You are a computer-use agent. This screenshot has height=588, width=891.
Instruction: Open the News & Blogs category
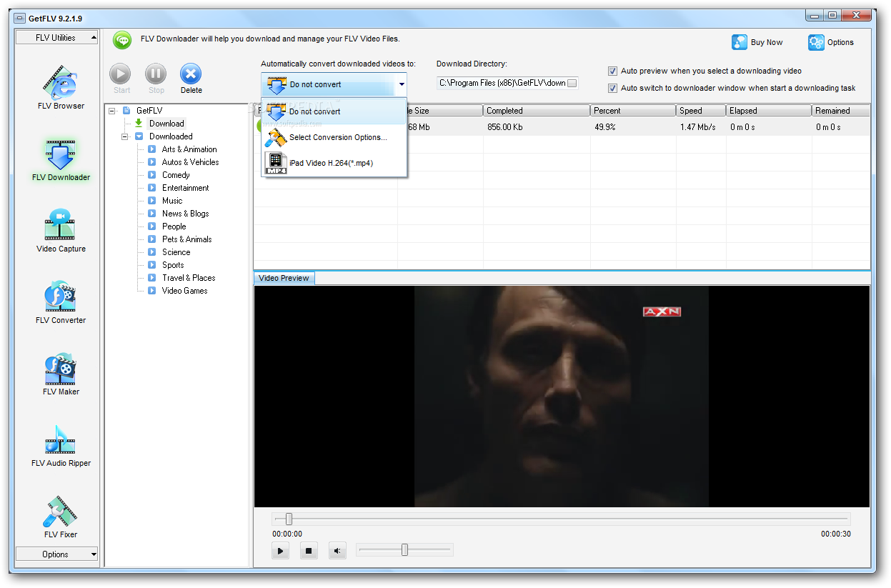tap(185, 214)
